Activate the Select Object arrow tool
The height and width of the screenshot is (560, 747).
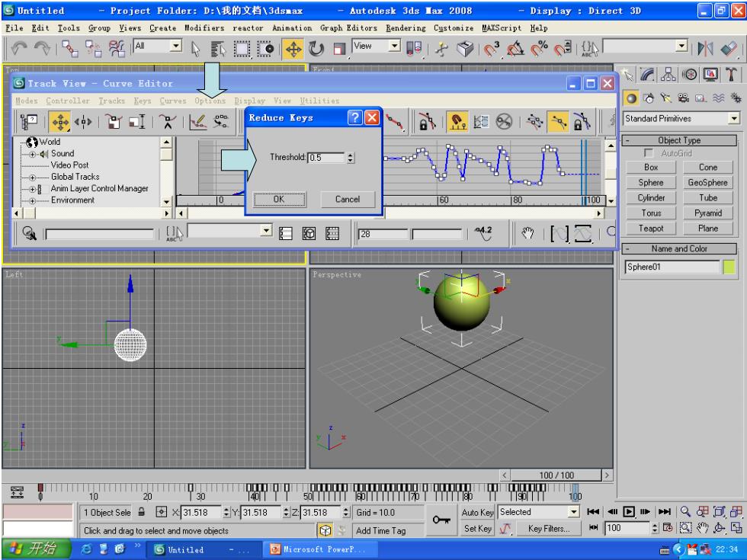pos(196,48)
